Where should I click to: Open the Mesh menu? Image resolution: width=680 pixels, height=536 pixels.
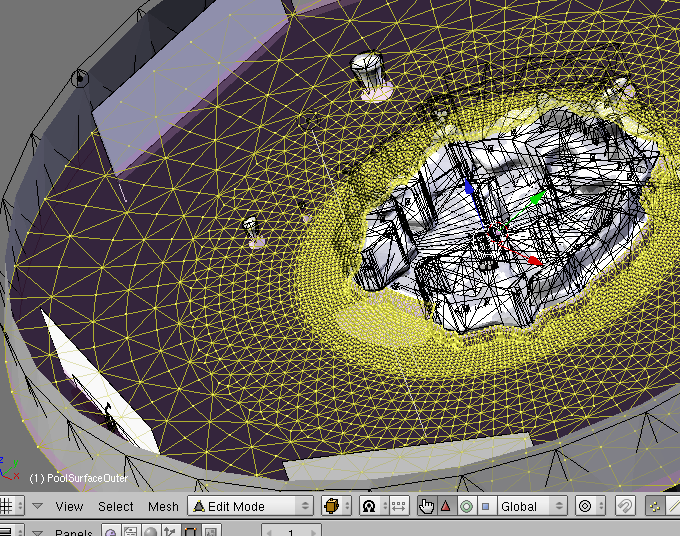tap(163, 507)
